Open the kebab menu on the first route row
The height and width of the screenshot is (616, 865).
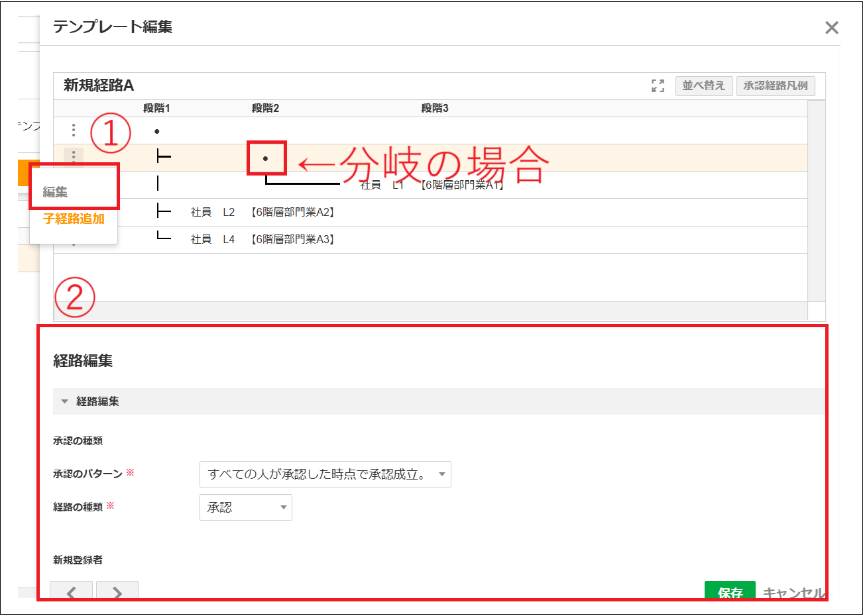click(75, 130)
